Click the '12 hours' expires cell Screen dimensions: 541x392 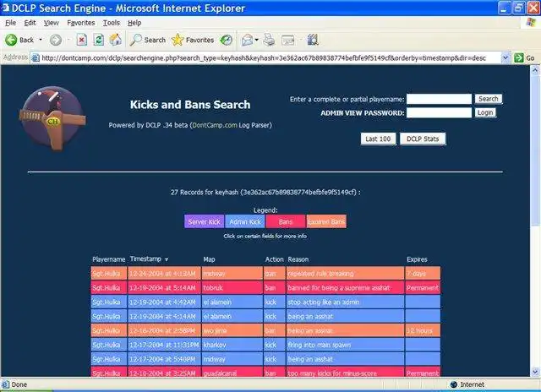tap(423, 330)
